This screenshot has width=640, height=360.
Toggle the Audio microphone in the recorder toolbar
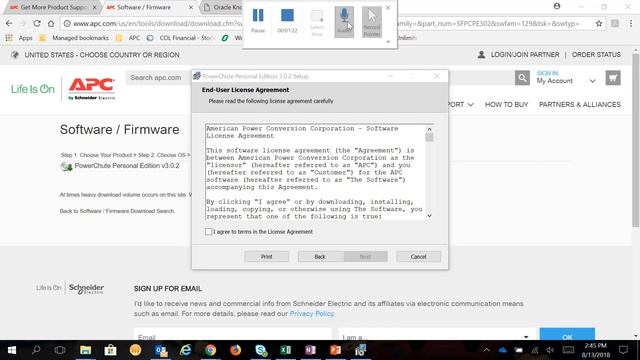coord(344,22)
